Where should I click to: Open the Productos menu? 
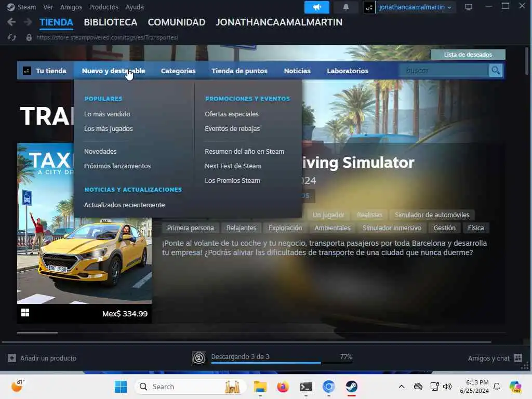[103, 7]
